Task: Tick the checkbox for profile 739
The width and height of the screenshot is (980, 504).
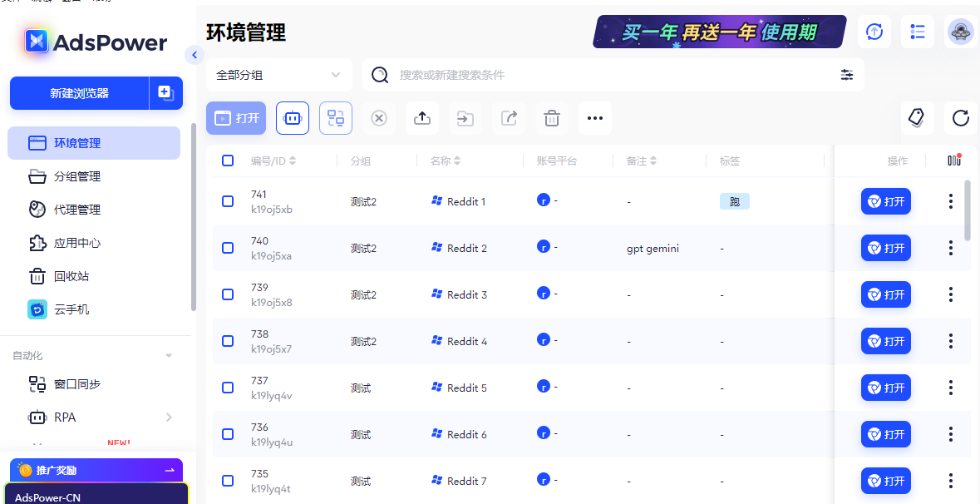Action: click(228, 294)
